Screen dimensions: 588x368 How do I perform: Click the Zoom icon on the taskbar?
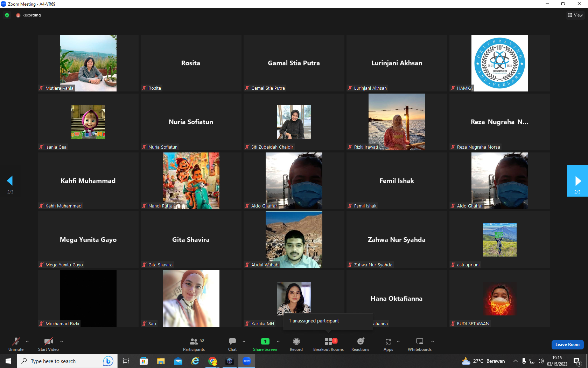click(x=247, y=361)
